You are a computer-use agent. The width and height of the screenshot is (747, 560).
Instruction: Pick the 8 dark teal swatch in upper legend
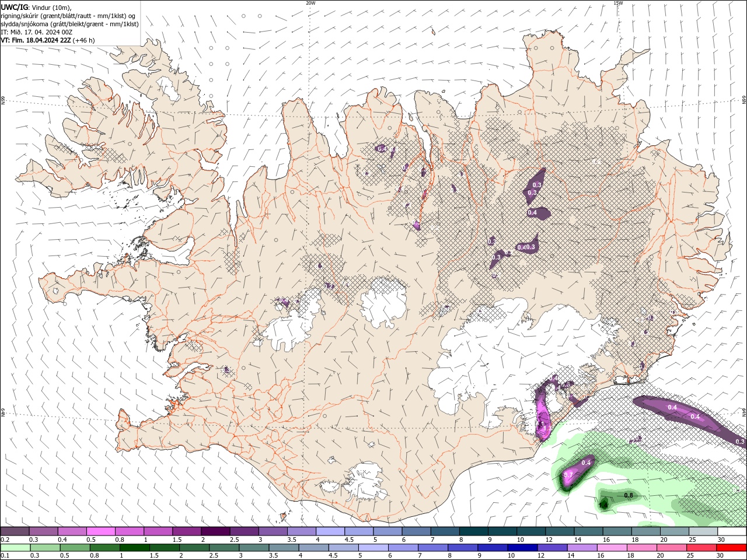click(x=474, y=531)
